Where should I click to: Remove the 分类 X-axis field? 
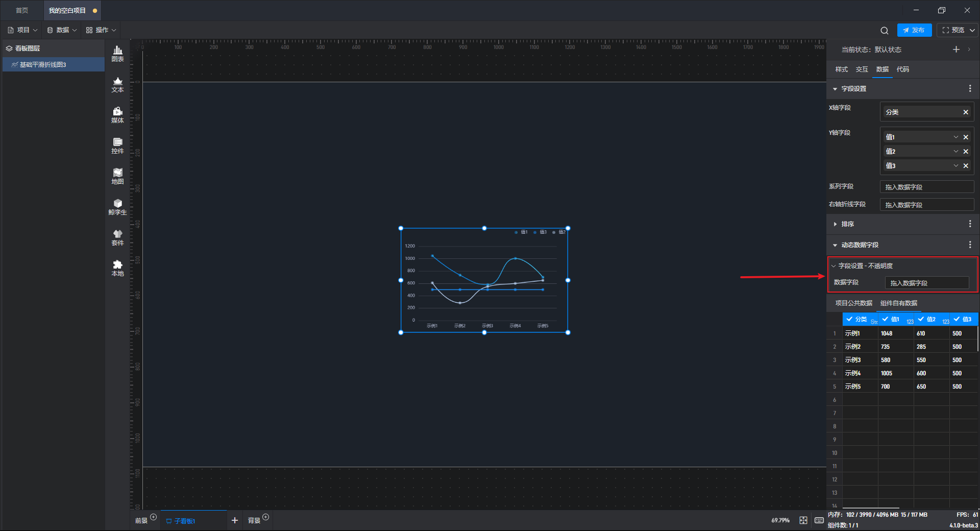coord(966,112)
